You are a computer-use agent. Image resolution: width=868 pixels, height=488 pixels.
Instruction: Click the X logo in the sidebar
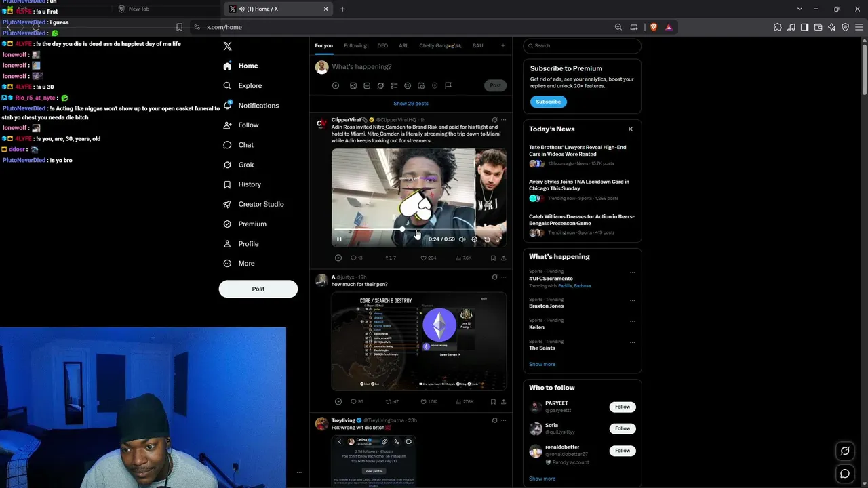tap(228, 46)
